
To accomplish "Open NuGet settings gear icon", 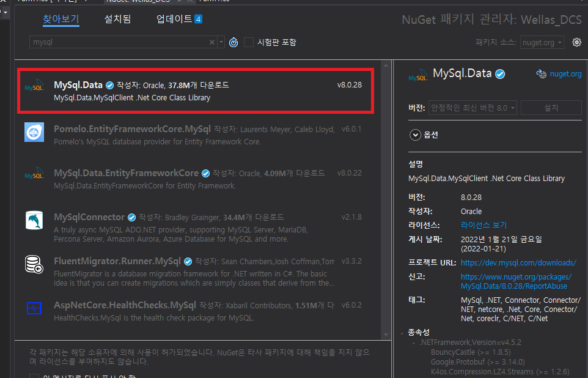I will [577, 42].
